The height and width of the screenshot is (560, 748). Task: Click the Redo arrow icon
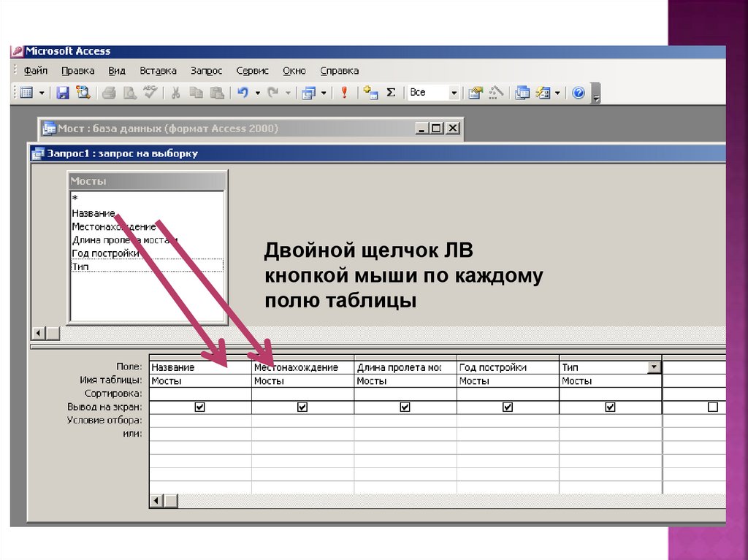point(273,93)
